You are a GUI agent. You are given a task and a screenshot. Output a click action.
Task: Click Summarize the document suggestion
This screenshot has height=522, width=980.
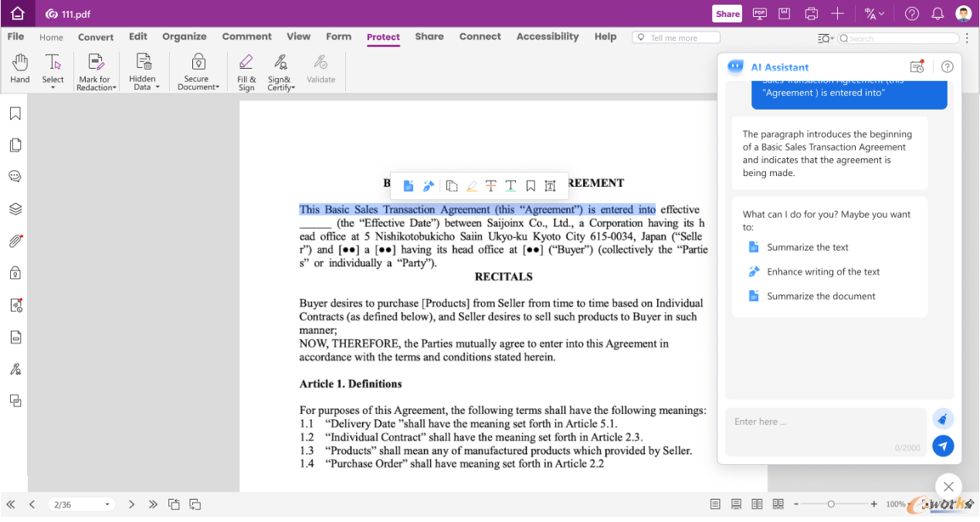point(812,296)
